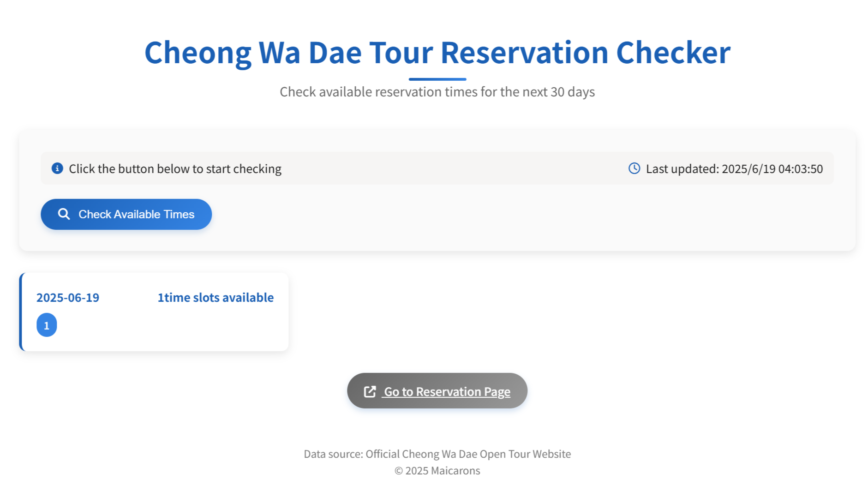Click the Data source footer text
Viewport: 868px width, 492px height.
pyautogui.click(x=437, y=454)
